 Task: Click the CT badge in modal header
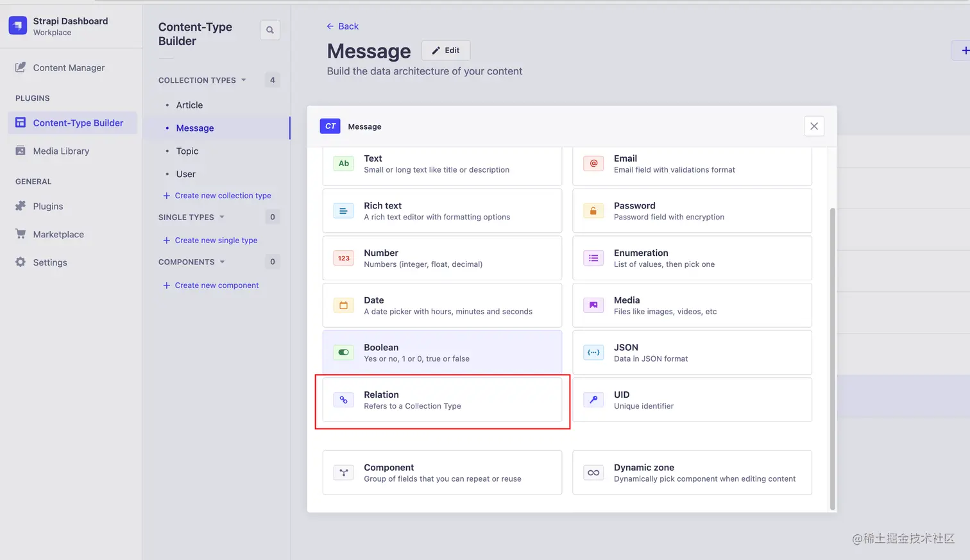pyautogui.click(x=330, y=126)
